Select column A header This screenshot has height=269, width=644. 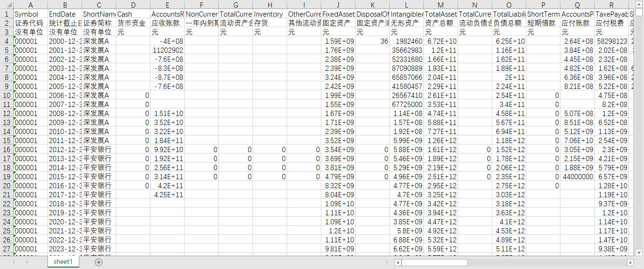[x=30, y=5]
